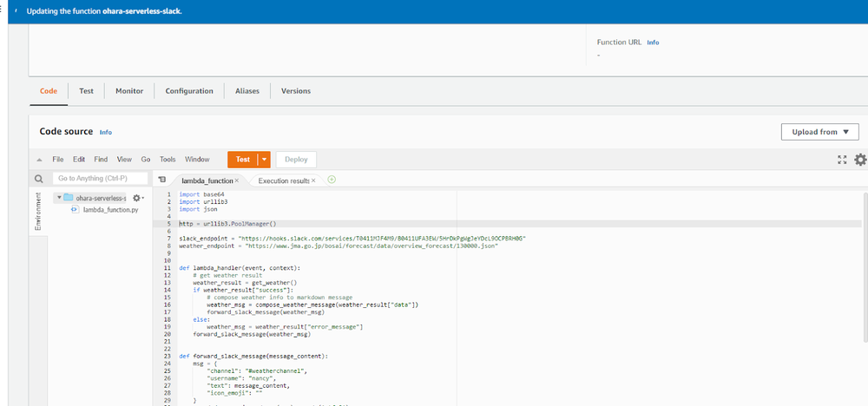Open the Info link next to Code source

[x=106, y=133]
